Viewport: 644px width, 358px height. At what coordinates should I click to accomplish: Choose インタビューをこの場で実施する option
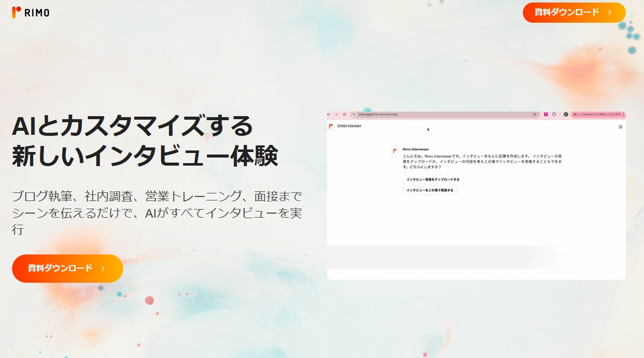coord(430,190)
